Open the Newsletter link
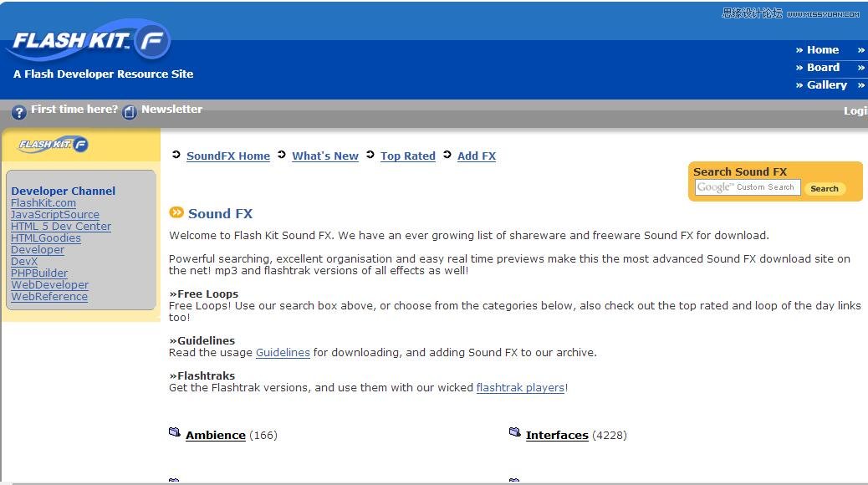Screen dimensions: 868x485 [x=171, y=109]
